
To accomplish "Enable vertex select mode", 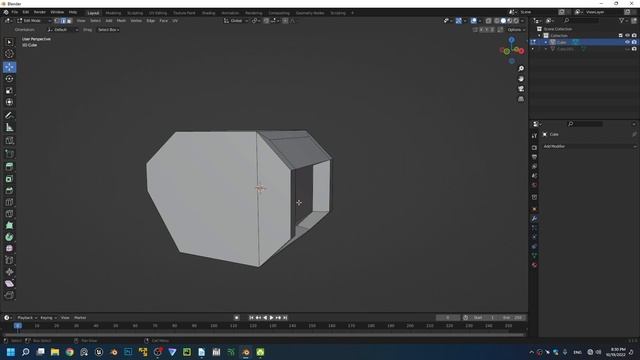I will 57,20.
